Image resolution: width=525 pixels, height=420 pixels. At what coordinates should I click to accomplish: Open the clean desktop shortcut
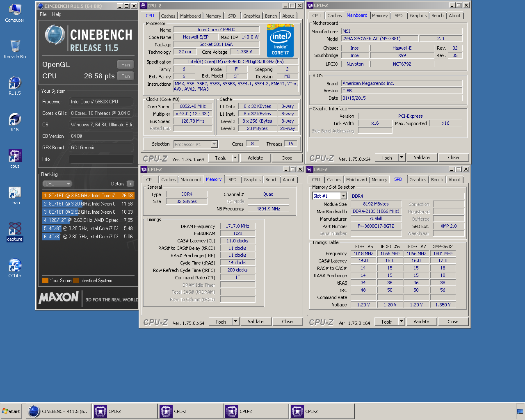(15, 195)
